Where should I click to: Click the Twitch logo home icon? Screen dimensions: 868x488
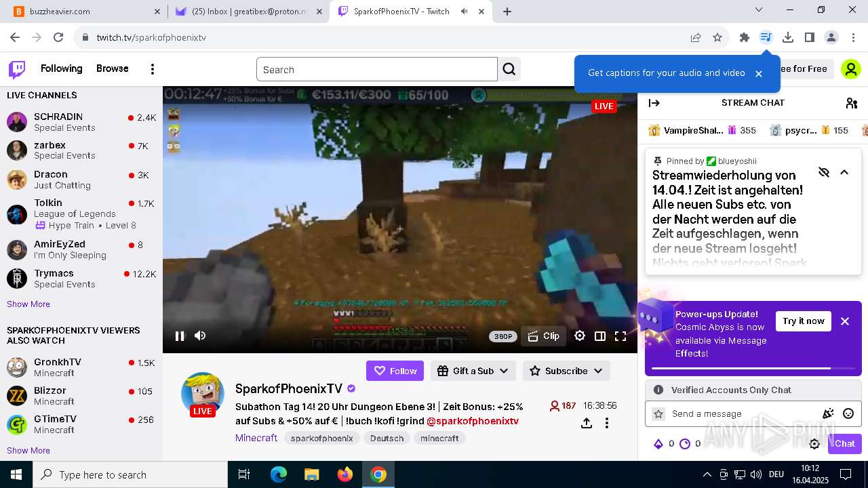(17, 69)
